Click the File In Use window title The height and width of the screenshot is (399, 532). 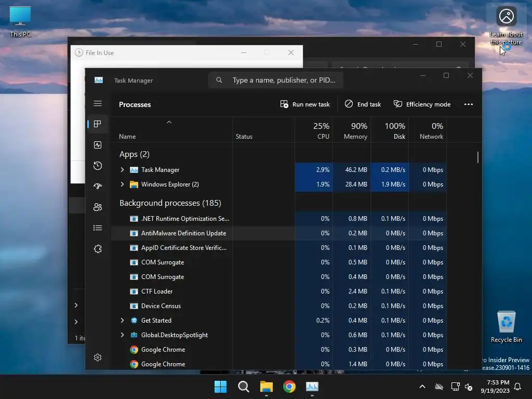99,52
